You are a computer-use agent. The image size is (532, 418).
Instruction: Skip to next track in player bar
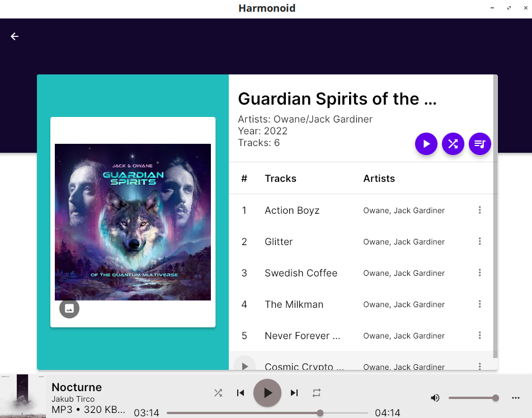pyautogui.click(x=294, y=393)
